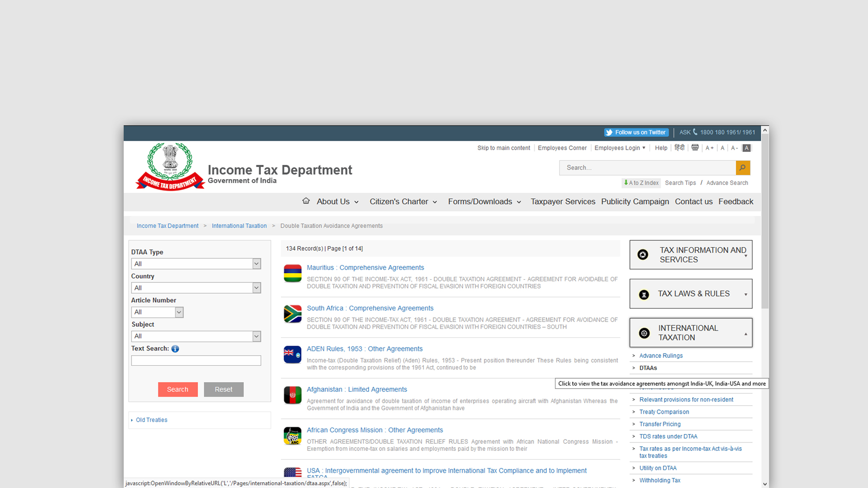Click the Afghanistan flag icon
Image resolution: width=868 pixels, height=488 pixels.
(x=293, y=395)
